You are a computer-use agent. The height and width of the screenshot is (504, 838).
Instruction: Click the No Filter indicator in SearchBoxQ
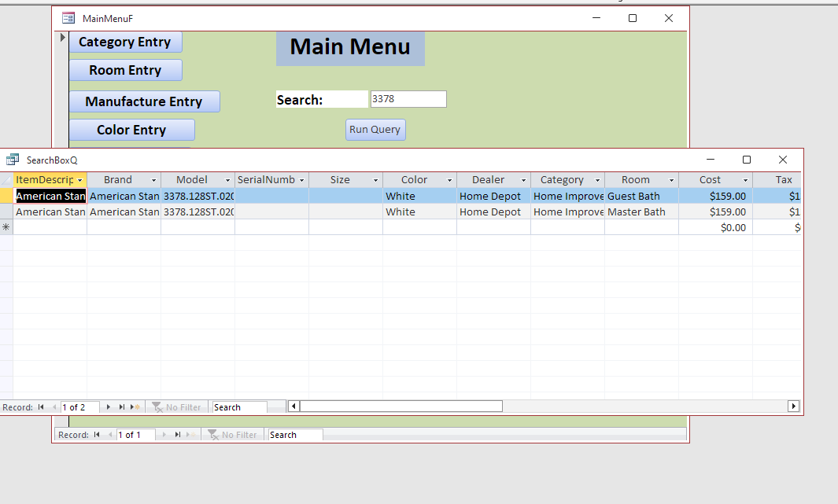pos(177,407)
